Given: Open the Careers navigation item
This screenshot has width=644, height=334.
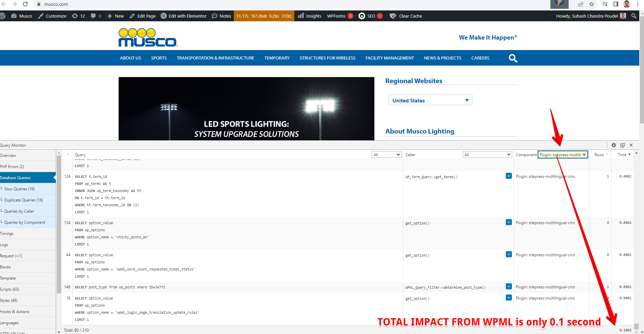Looking at the screenshot, I should pyautogui.click(x=480, y=58).
